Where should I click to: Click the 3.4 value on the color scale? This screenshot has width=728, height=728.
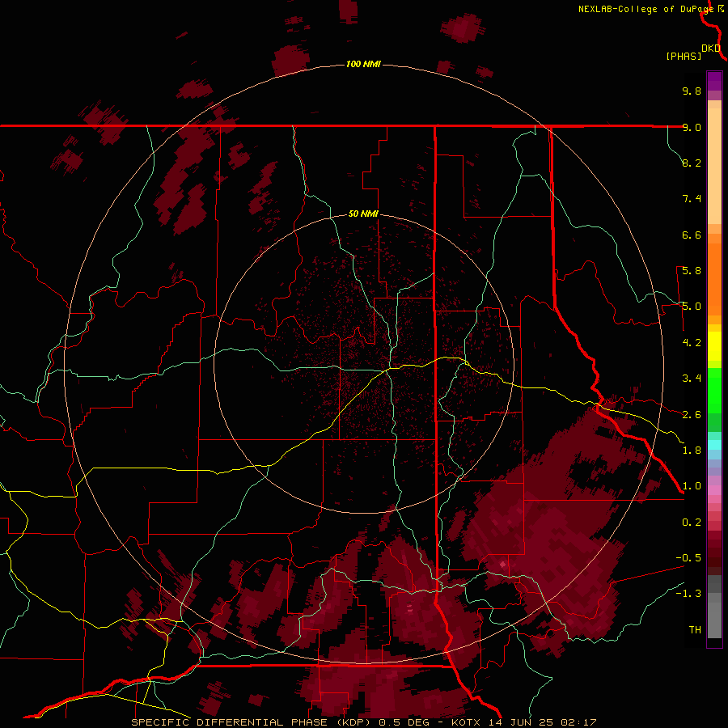(692, 379)
